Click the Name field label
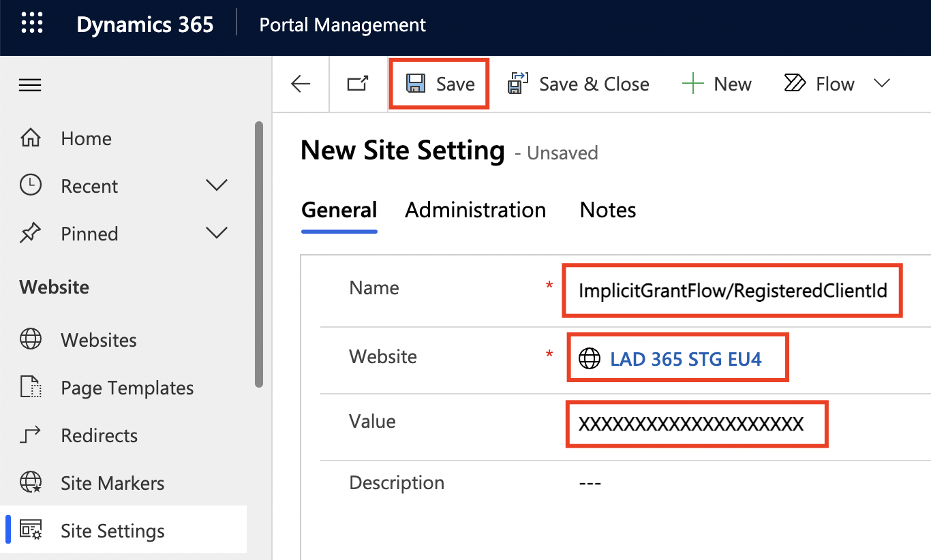This screenshot has width=931, height=560. (x=374, y=287)
